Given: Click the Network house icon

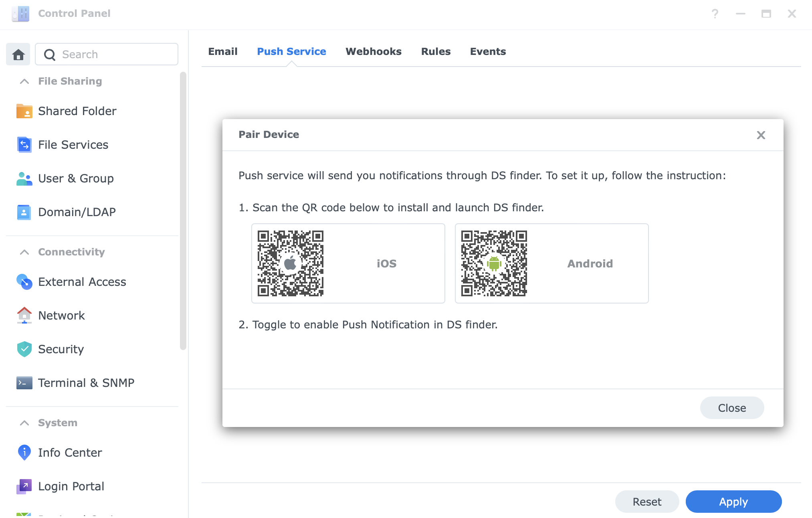Looking at the screenshot, I should pos(24,316).
